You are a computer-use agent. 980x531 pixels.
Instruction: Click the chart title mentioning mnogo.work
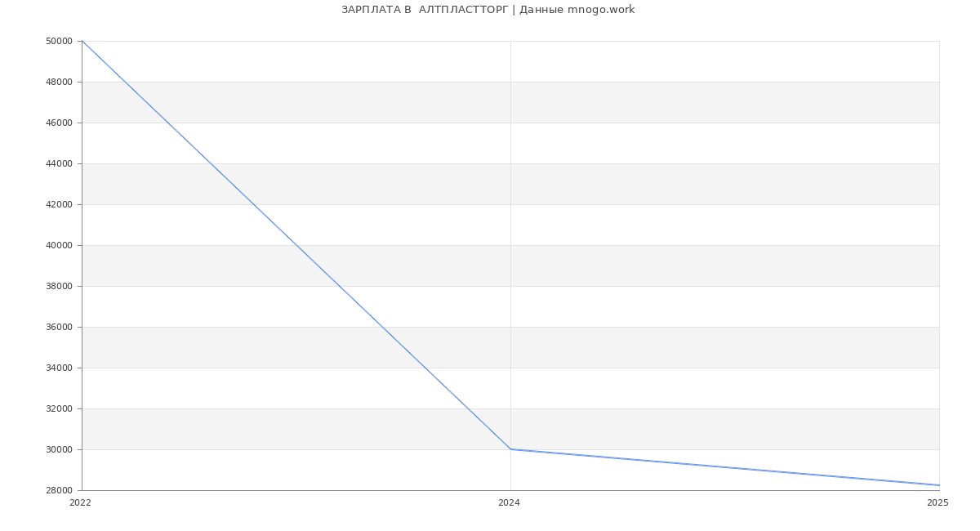pyautogui.click(x=488, y=10)
